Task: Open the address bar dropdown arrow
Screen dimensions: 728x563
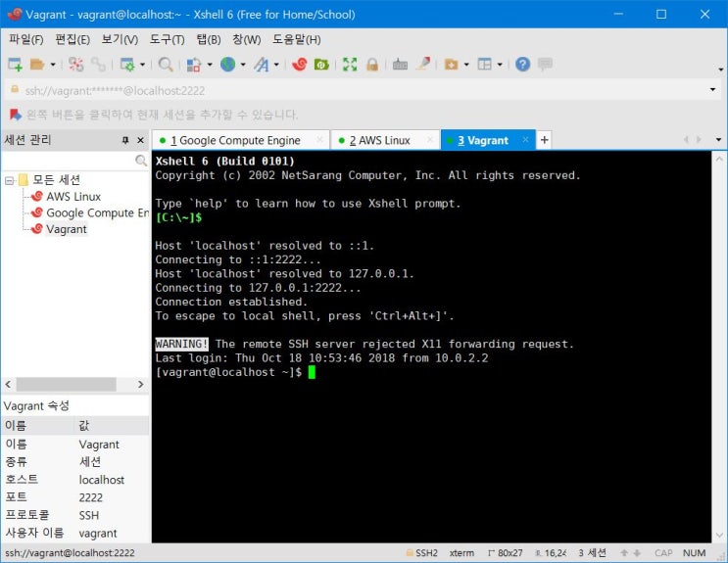Action: point(712,89)
